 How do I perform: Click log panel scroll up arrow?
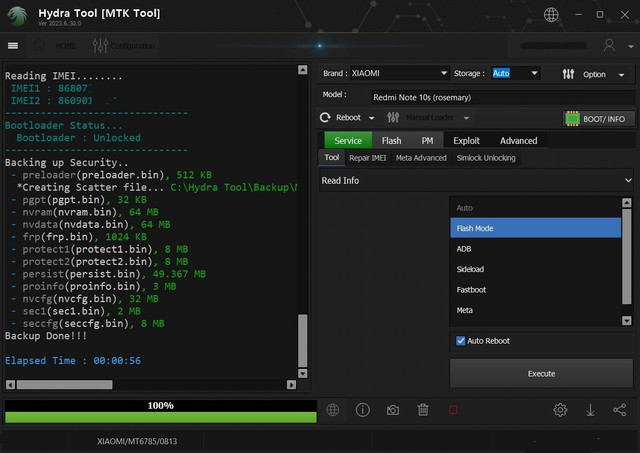pyautogui.click(x=302, y=70)
